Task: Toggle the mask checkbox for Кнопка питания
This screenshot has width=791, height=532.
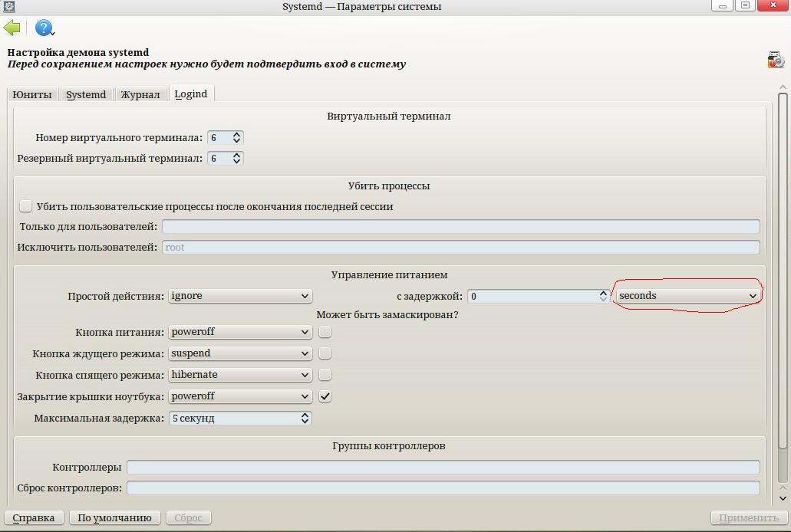Action: [325, 332]
